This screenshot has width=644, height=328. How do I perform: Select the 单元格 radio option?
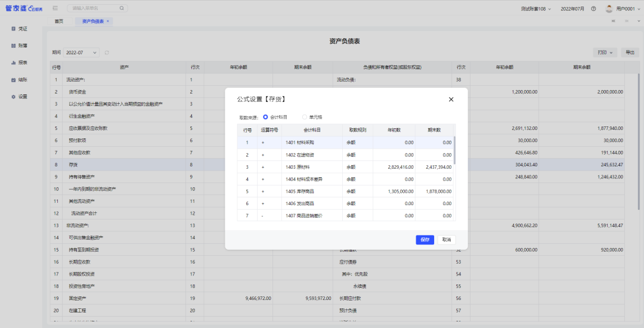pyautogui.click(x=305, y=117)
